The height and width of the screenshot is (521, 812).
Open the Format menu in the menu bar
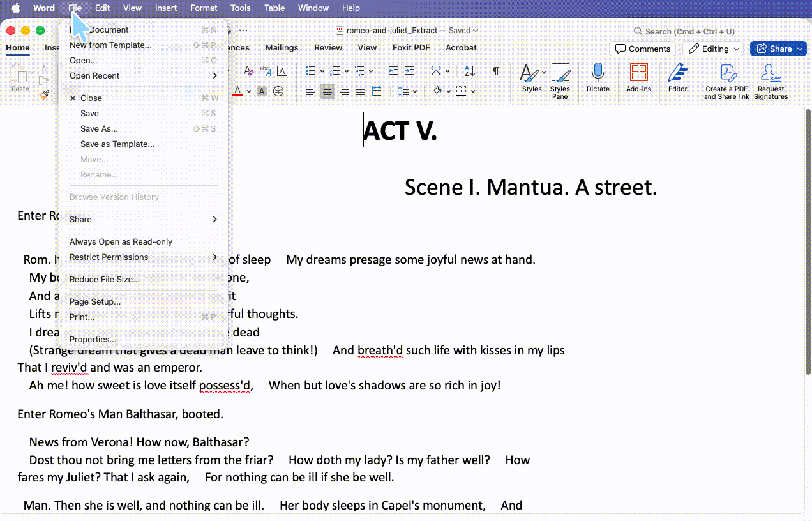pos(204,8)
